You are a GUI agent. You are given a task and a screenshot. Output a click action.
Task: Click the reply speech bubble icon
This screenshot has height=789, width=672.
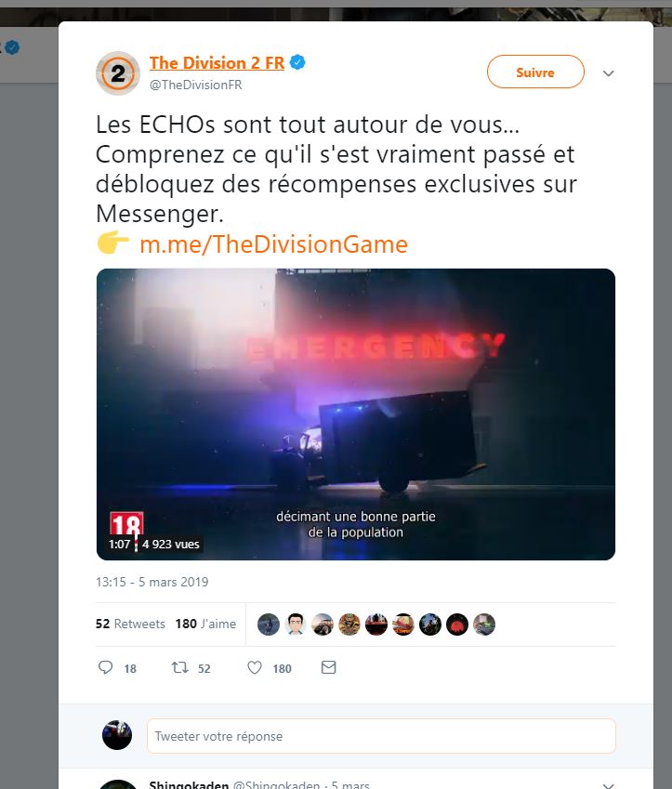(105, 667)
